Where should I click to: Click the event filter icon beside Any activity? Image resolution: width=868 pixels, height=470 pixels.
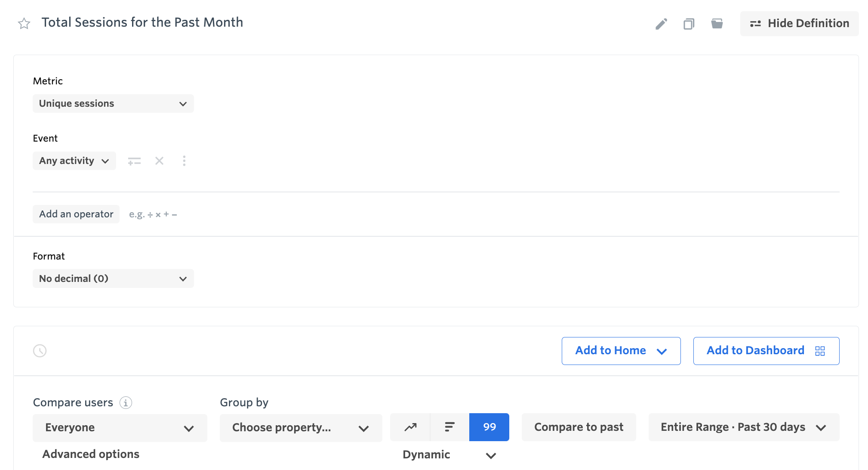coord(134,161)
